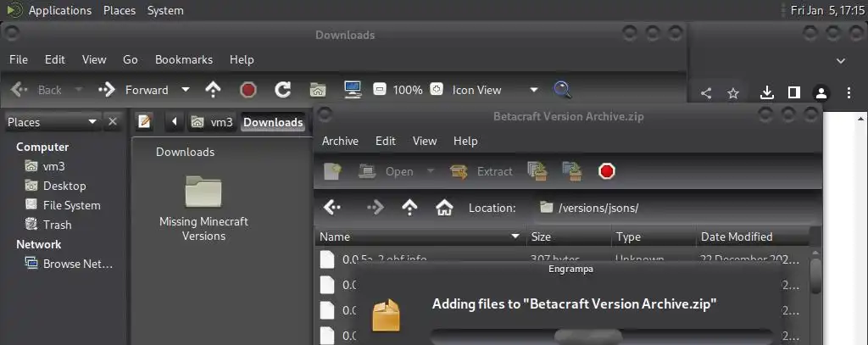This screenshot has height=345, width=868.
Task: Bookmark the page with the star icon
Action: [x=733, y=93]
